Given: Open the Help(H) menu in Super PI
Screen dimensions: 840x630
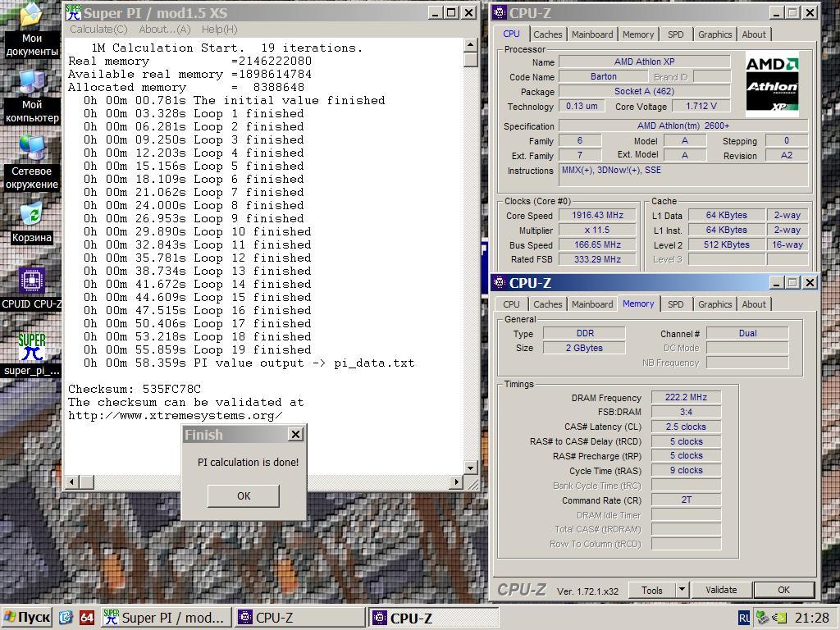Looking at the screenshot, I should click(219, 30).
